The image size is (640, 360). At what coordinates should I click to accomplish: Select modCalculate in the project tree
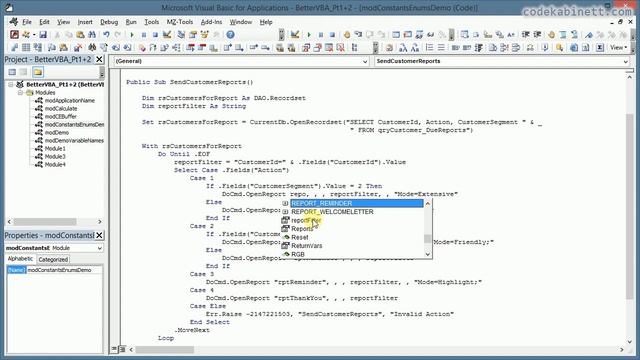tap(61, 109)
